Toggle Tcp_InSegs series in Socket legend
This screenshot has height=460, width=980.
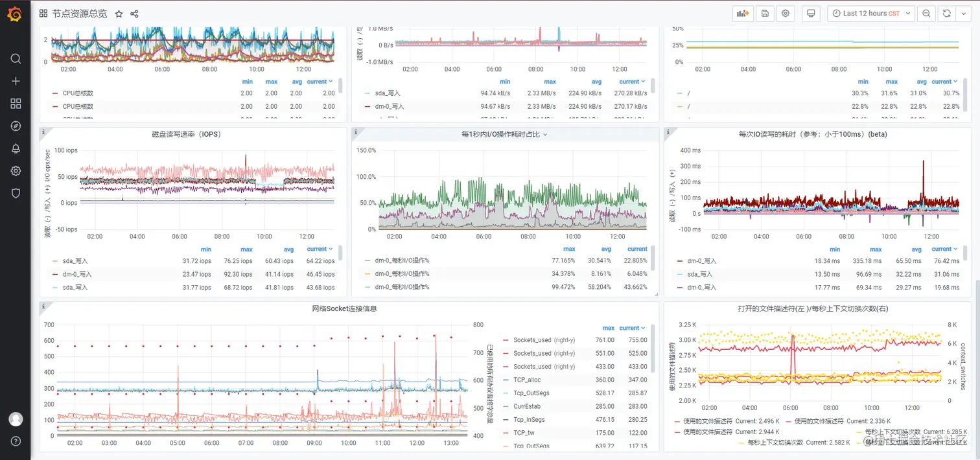529,420
